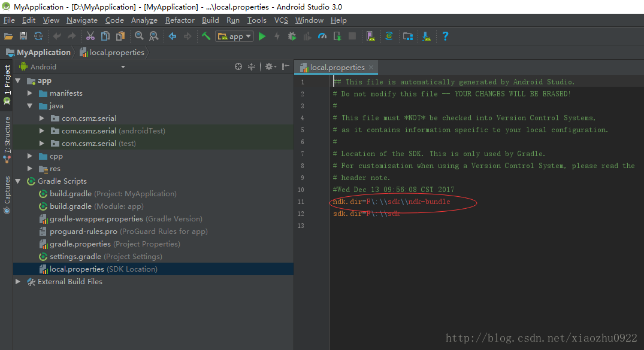
Task: Click local.properties breadcrumb
Action: click(x=112, y=53)
